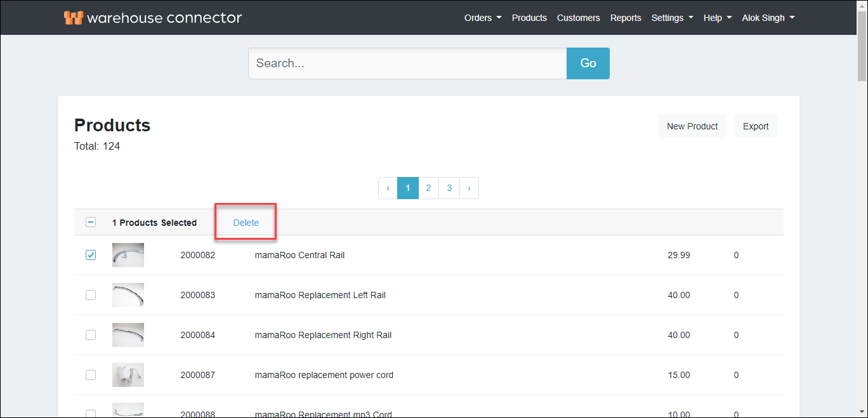
Task: Open the mamaRoo Central Rail product thumbnail
Action: pyautogui.click(x=128, y=255)
